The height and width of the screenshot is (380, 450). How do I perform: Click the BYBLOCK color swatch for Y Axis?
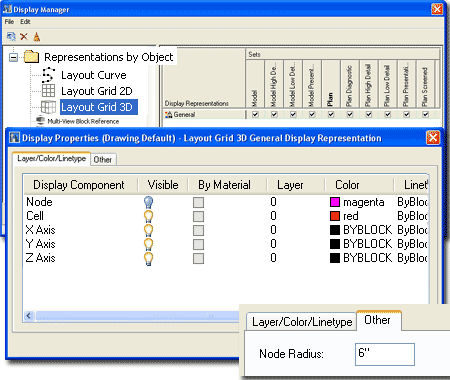335,244
